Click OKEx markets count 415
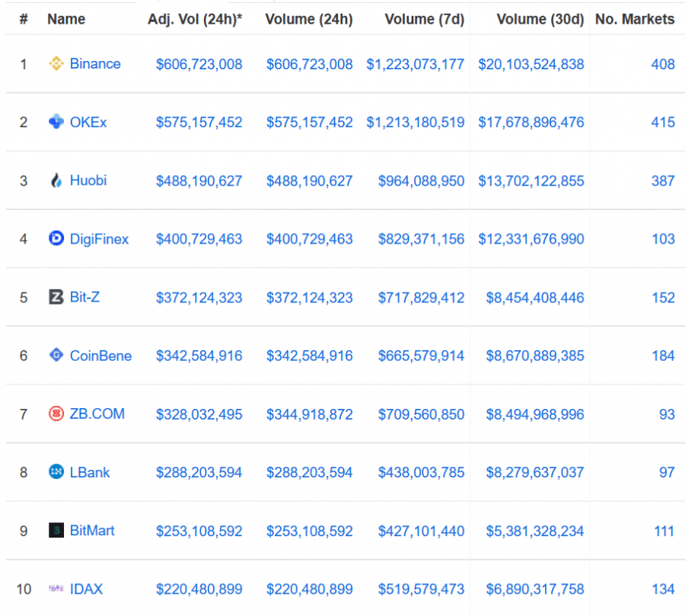The image size is (685, 616). [663, 123]
